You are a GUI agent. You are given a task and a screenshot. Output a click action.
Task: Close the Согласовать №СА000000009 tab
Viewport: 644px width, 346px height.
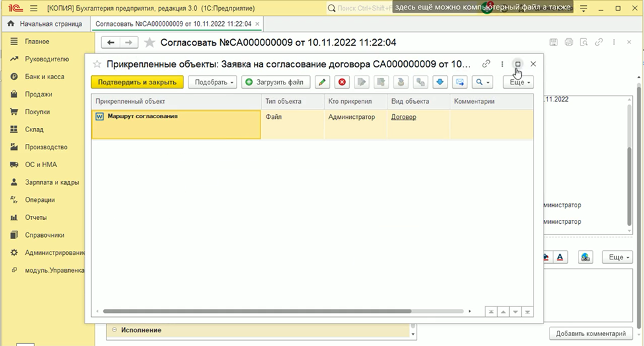coord(257,24)
